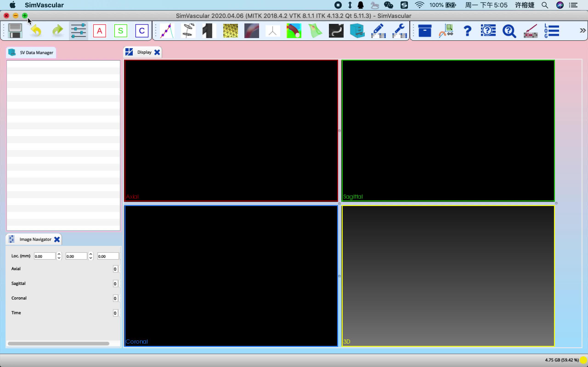Viewport: 588px width, 367px height.
Task: Open the SV Data Manager cabinet icon
Action: point(357,31)
